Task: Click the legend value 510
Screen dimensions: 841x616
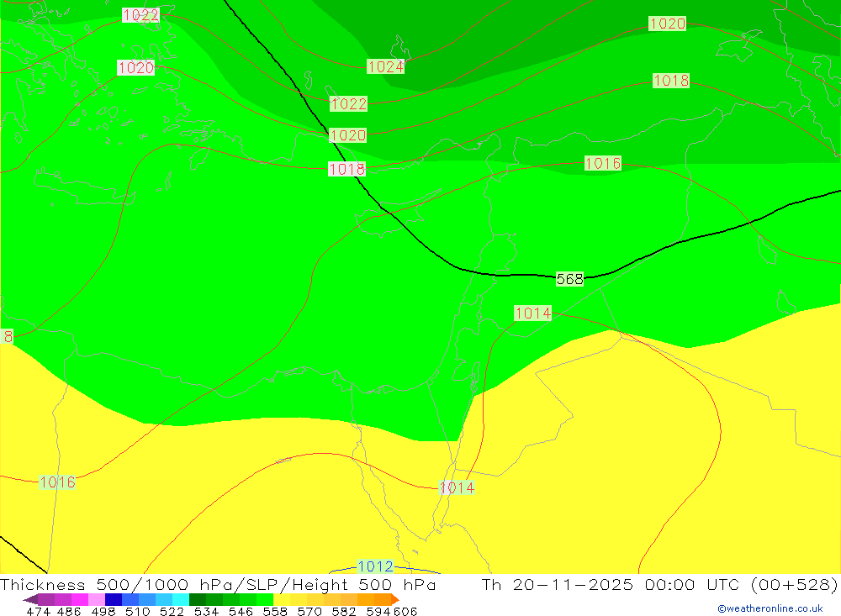Action: coord(137,611)
